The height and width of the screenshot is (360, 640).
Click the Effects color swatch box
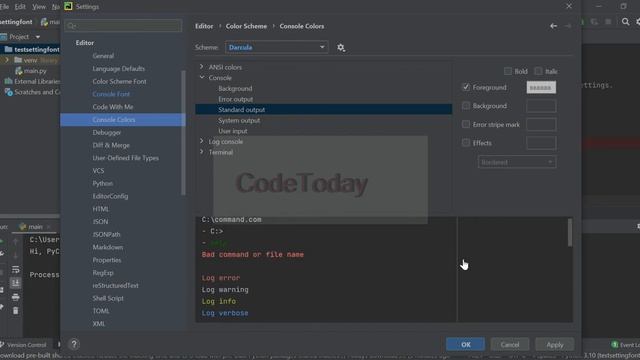click(x=541, y=143)
